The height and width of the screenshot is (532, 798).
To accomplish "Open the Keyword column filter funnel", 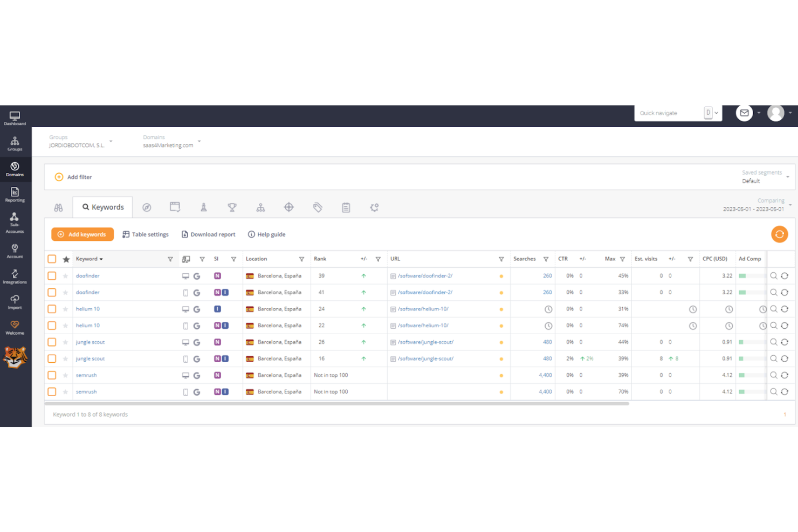I will click(170, 259).
